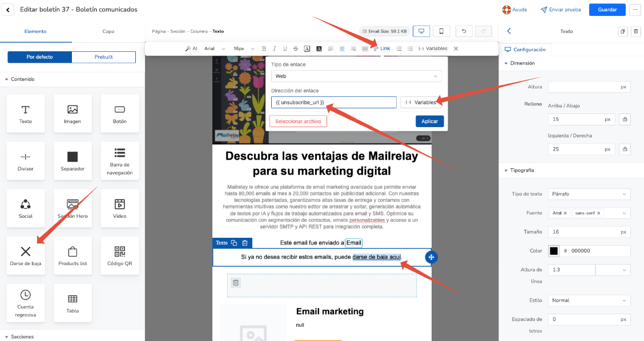
Task: Add a Tabla element
Action: [x=73, y=303]
